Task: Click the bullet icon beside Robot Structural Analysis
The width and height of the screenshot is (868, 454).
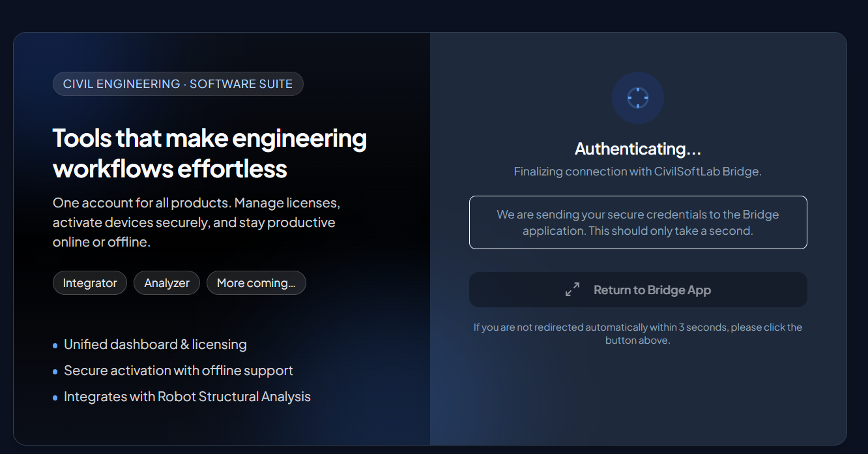Action: 55,397
